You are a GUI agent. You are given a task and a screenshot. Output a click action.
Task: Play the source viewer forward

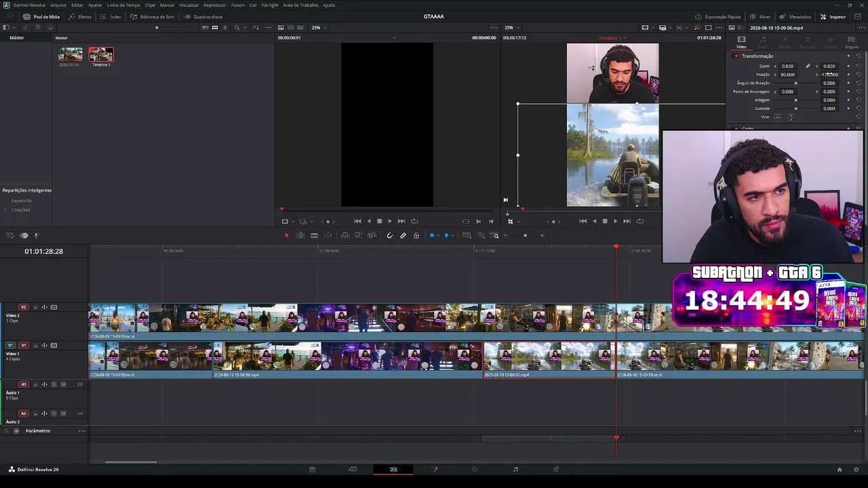tap(389, 221)
